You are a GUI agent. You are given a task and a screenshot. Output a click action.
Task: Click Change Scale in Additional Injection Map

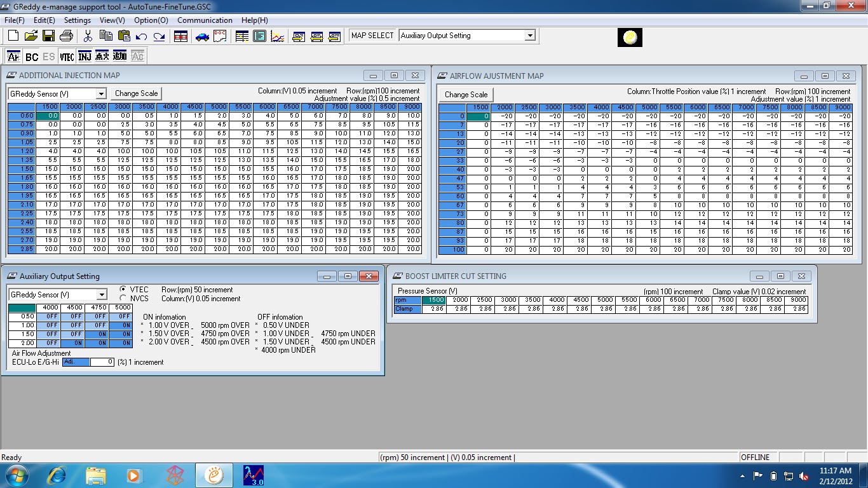click(136, 93)
